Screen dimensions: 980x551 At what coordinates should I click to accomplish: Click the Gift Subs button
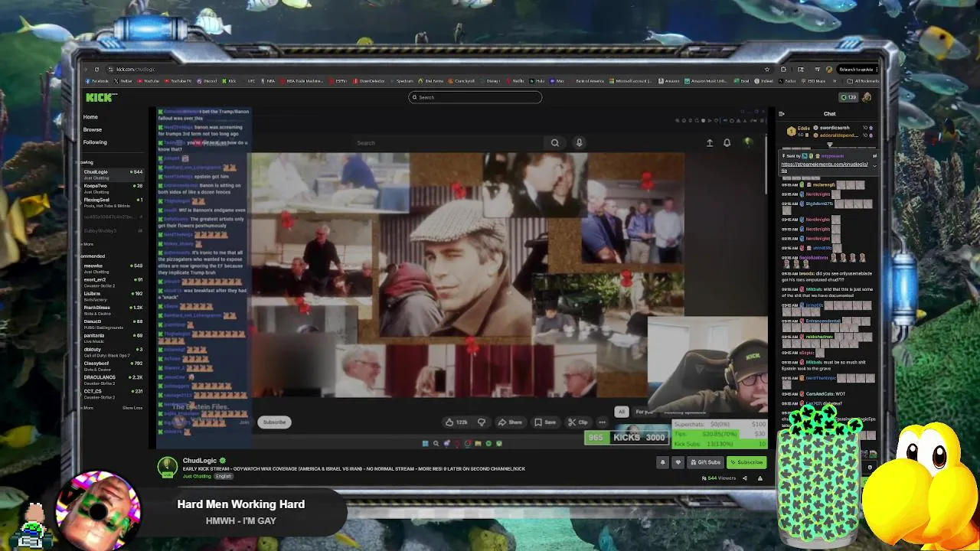coord(705,462)
